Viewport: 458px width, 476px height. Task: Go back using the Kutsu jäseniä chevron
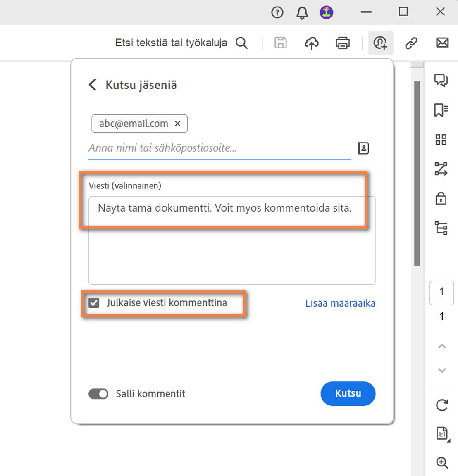pos(92,85)
